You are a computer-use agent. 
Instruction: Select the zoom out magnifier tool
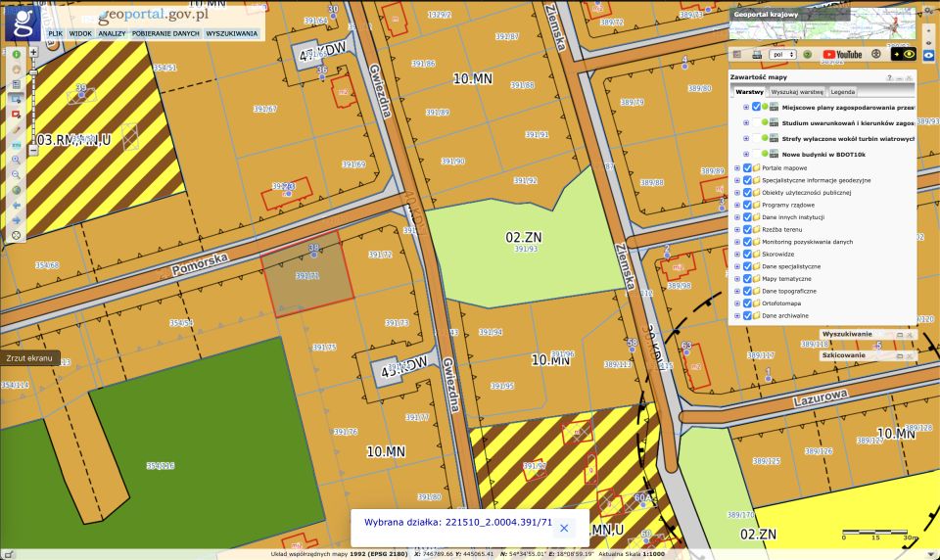pyautogui.click(x=16, y=173)
